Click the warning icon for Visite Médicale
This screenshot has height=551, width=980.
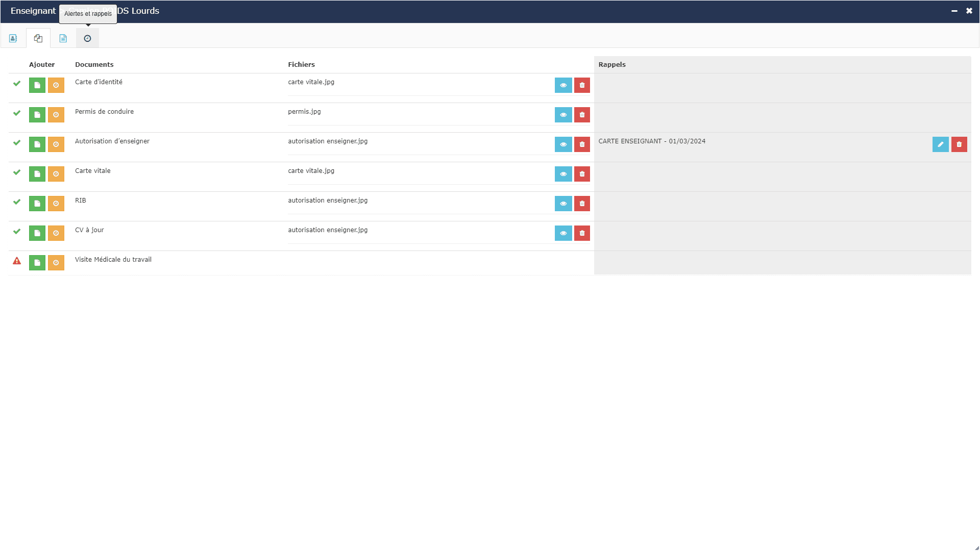click(x=17, y=261)
